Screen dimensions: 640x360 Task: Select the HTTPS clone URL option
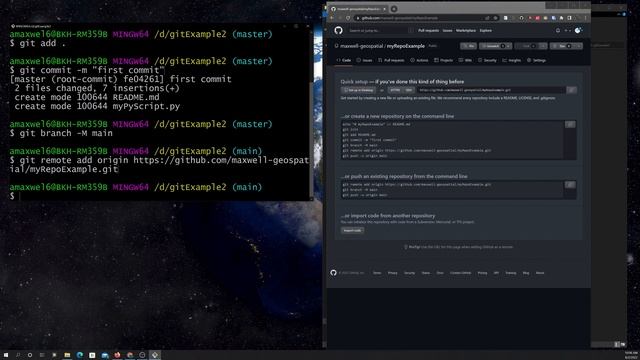pyautogui.click(x=395, y=90)
